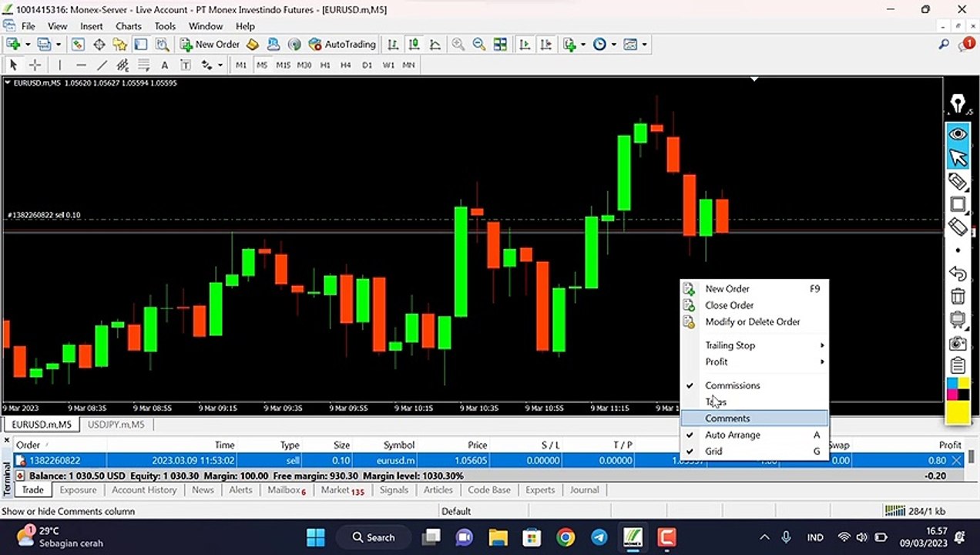The height and width of the screenshot is (555, 980).
Task: Switch chart to candlesticks icon
Action: [x=414, y=45]
